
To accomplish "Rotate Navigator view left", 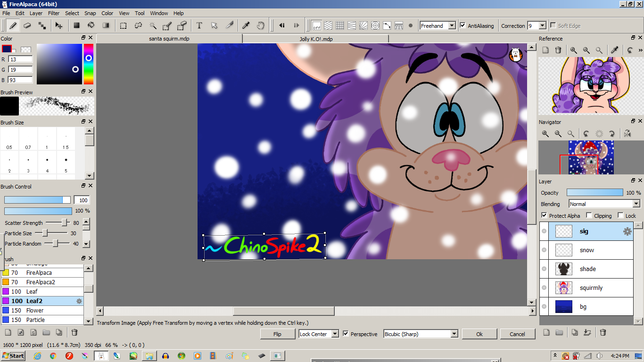I will click(586, 134).
